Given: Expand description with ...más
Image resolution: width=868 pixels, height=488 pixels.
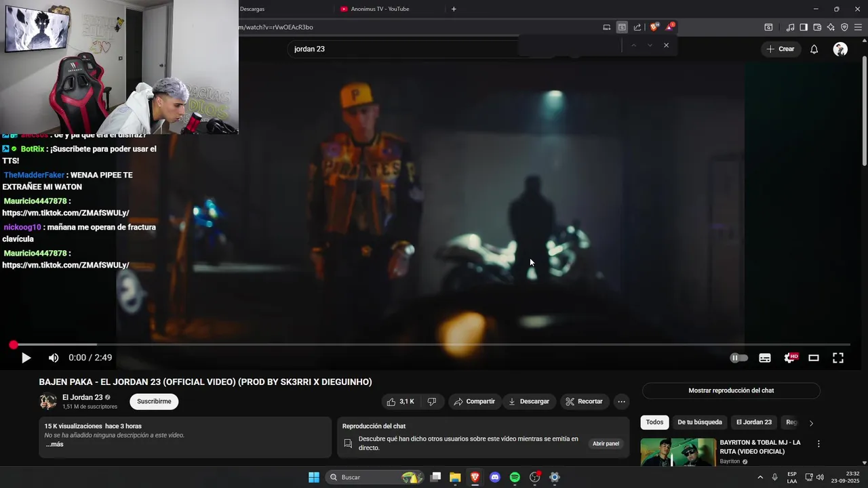Looking at the screenshot, I should tap(54, 445).
